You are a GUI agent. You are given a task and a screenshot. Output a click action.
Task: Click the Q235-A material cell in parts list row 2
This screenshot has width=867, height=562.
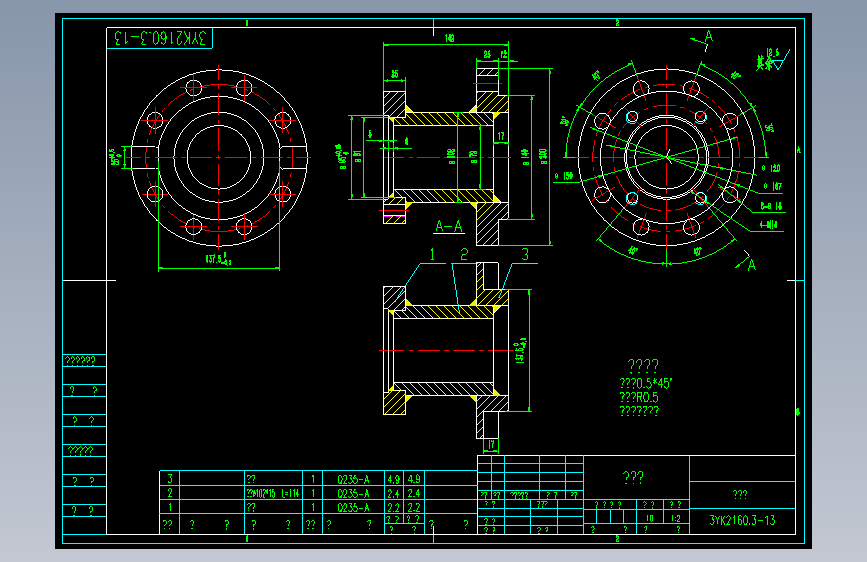tap(353, 493)
